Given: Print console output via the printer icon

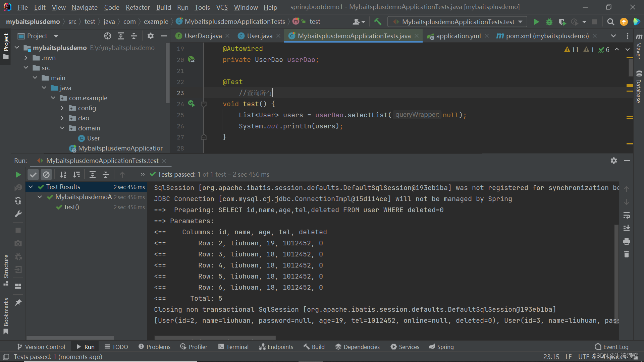Looking at the screenshot, I should pos(627,241).
